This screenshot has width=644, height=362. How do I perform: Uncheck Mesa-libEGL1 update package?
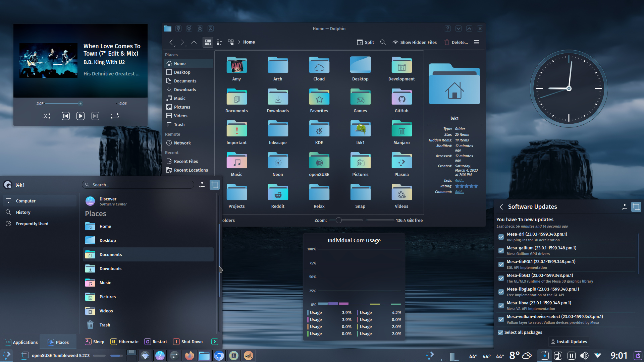pos(501,264)
